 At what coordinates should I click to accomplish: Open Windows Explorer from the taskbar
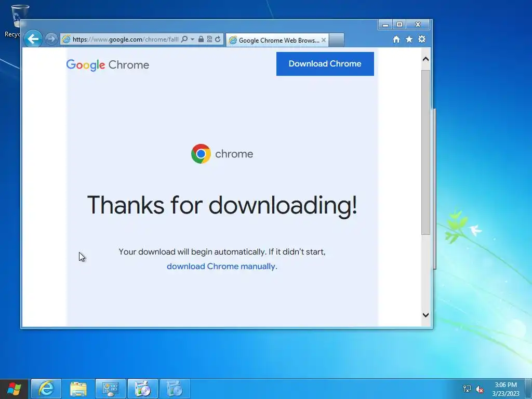pyautogui.click(x=78, y=389)
